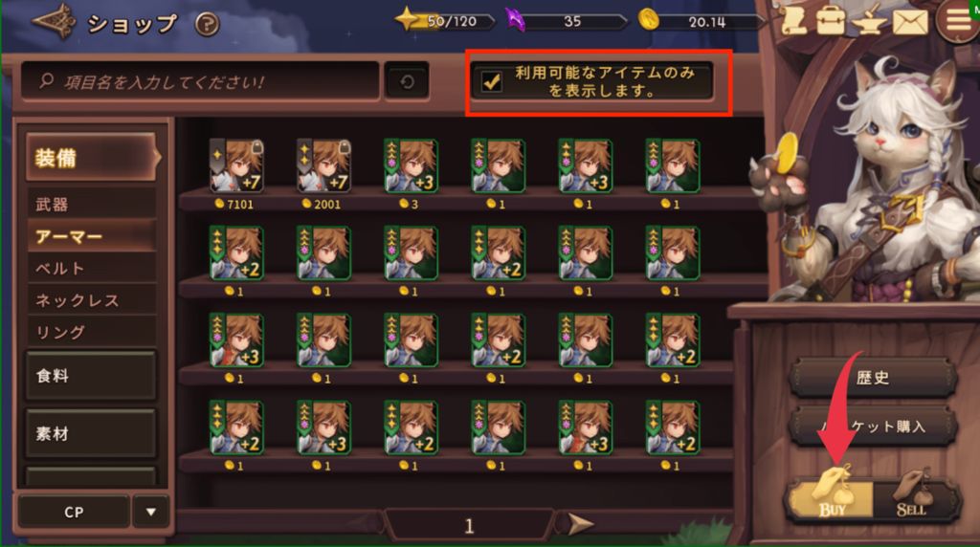Reset the search with refresh icon
This screenshot has height=547, width=980.
tap(407, 82)
